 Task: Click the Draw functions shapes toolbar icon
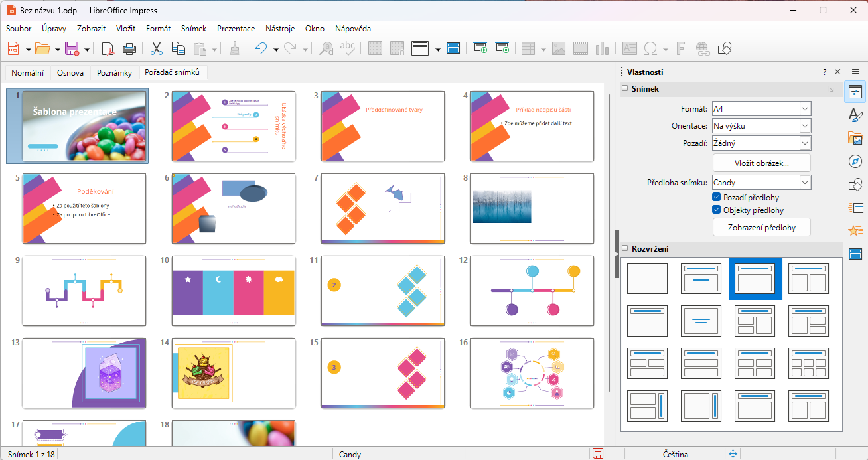point(724,48)
